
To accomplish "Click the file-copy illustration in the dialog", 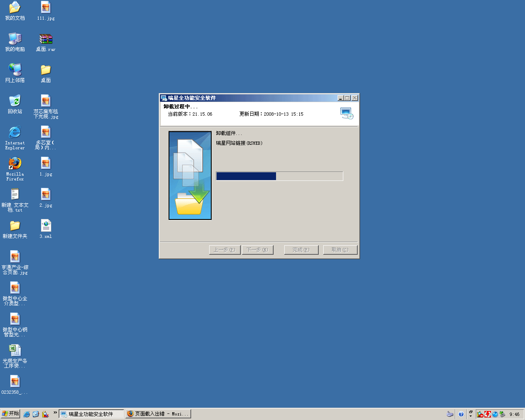I will click(x=190, y=176).
